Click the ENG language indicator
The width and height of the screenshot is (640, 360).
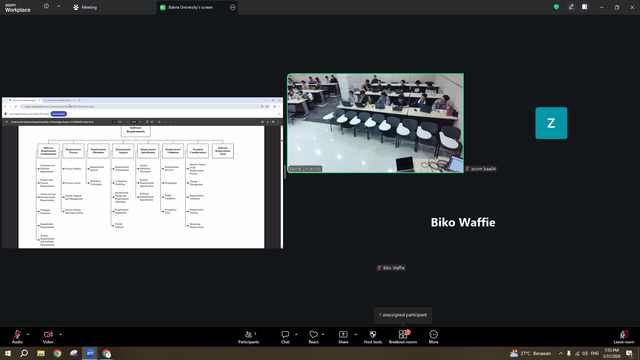[595, 353]
